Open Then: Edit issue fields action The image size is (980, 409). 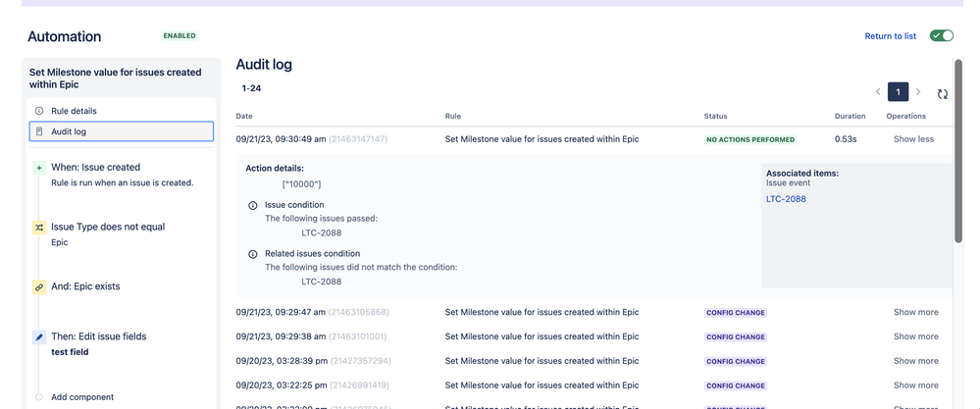[99, 336]
